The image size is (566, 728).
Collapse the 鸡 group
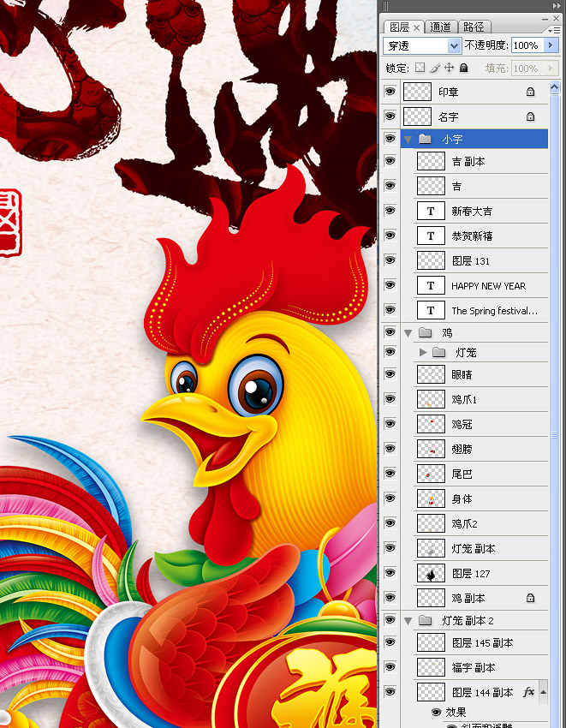pos(408,333)
